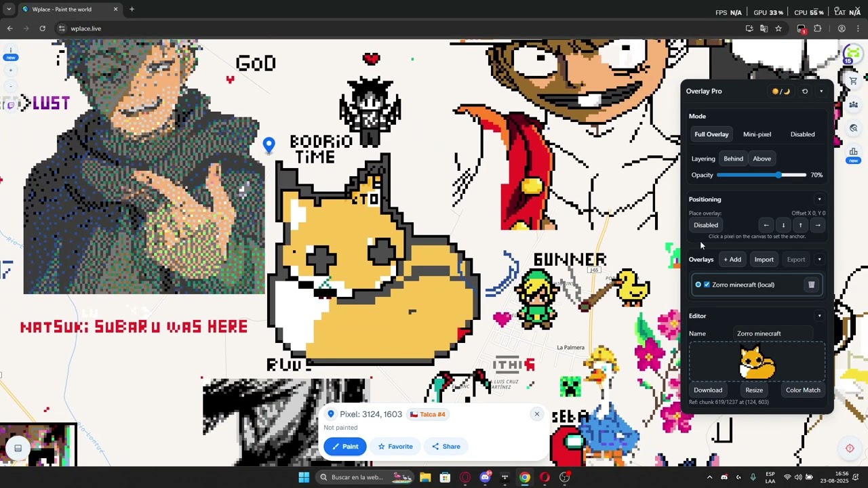Viewport: 868px width, 488px height.
Task: Switch to Mini-pixel mode
Action: coord(757,134)
